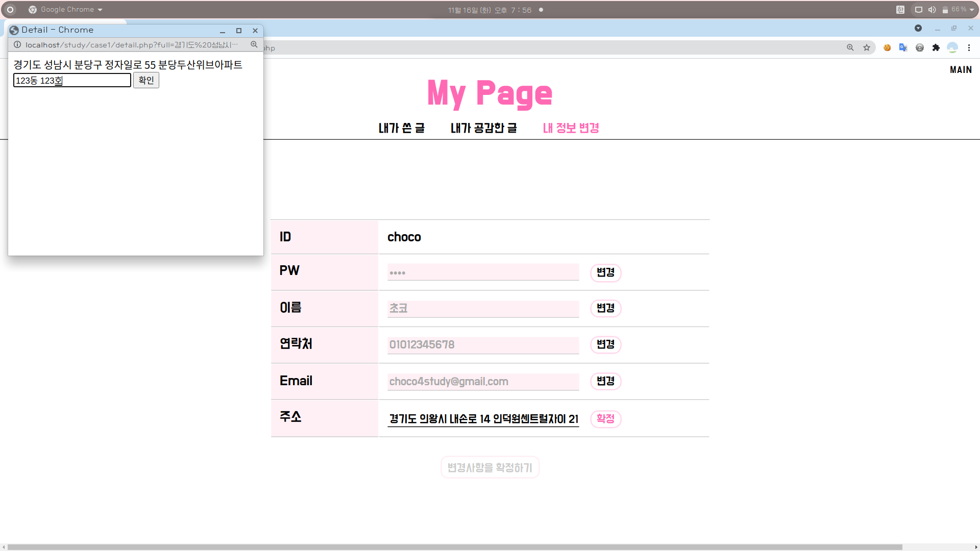
Task: Click the Email input field
Action: pos(483,382)
